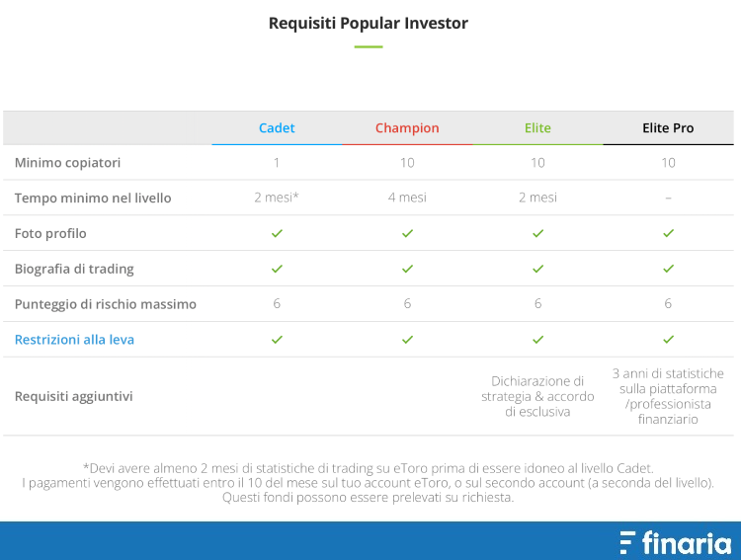The width and height of the screenshot is (741, 560).
Task: Open the Restrizioni alla leva link
Action: (74, 340)
